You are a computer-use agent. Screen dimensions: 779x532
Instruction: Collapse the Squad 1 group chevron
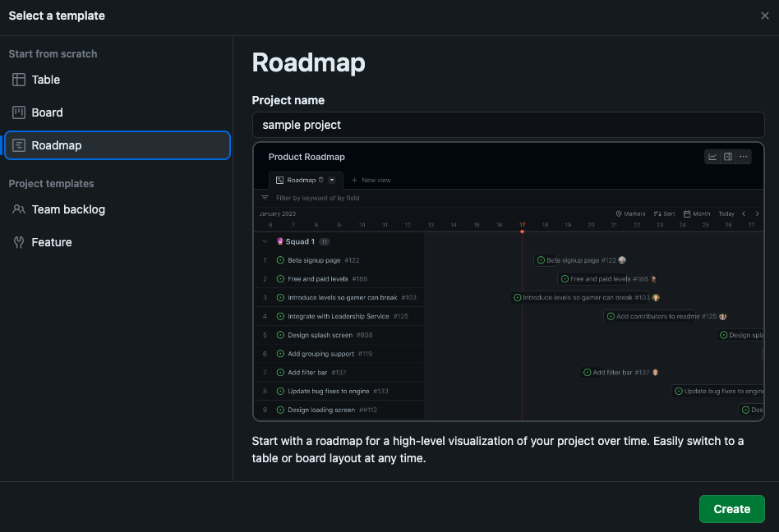pos(265,241)
